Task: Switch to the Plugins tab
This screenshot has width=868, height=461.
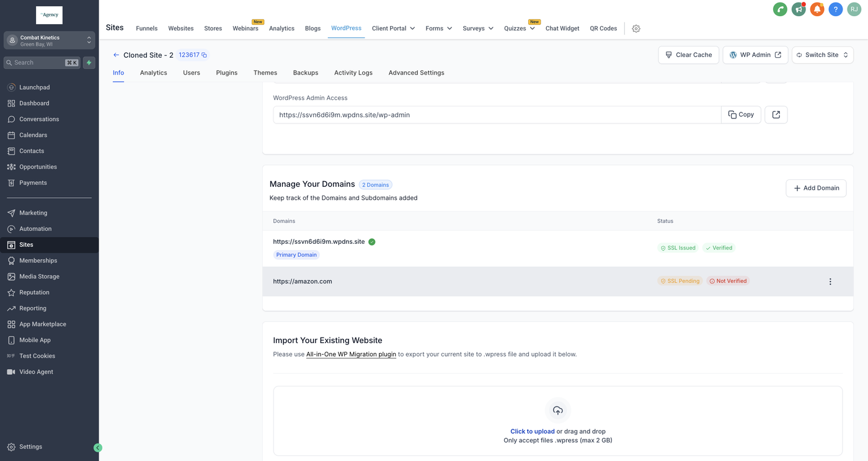Action: (226, 73)
